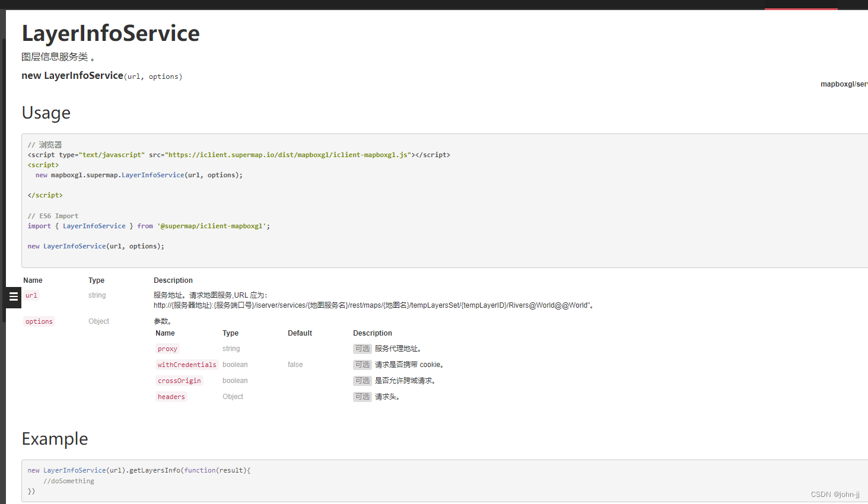
Task: Open the mapboxgl/services breadcrumb link
Action: point(843,84)
